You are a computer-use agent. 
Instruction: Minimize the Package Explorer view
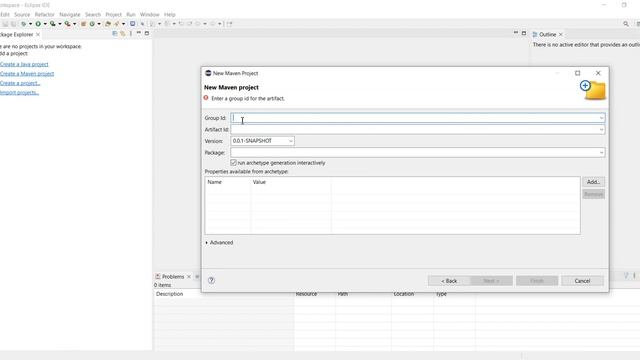coord(139,33)
